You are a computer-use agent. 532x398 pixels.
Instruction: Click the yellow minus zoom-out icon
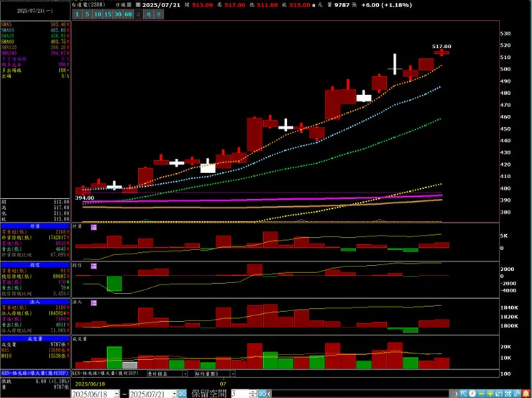click(x=481, y=394)
